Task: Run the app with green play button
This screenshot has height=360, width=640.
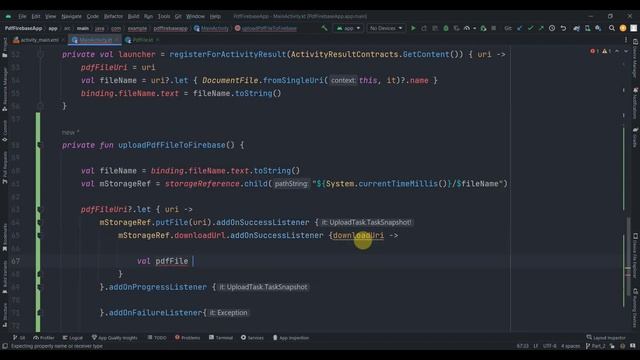Action: click(x=413, y=28)
